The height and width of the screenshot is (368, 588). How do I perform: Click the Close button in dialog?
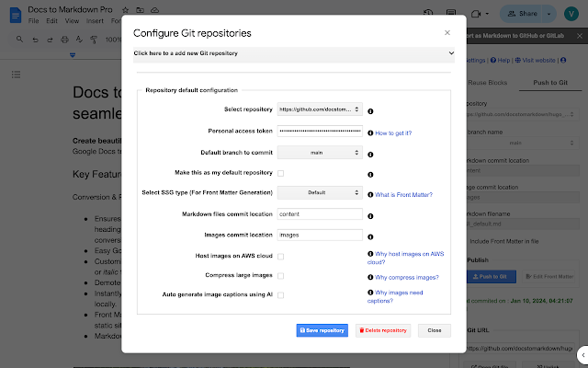(435, 330)
